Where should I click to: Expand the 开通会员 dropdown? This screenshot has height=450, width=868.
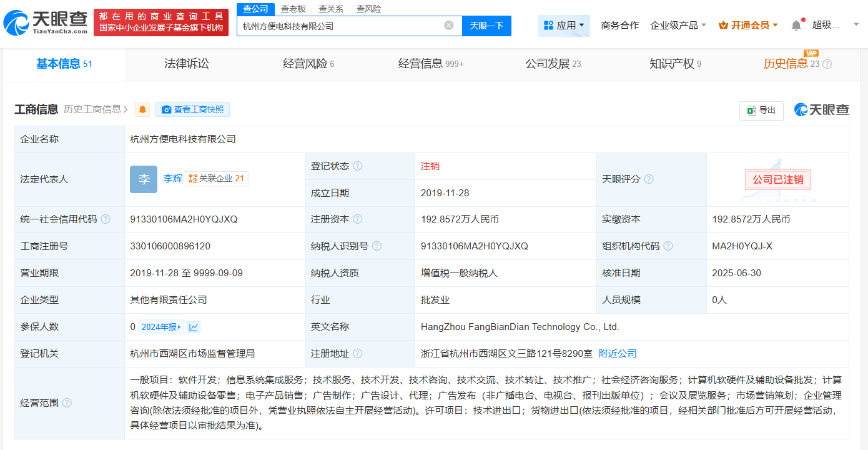tap(748, 26)
